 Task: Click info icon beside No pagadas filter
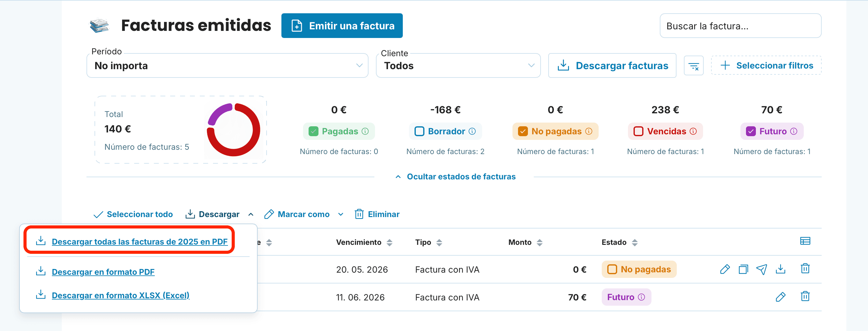(589, 131)
